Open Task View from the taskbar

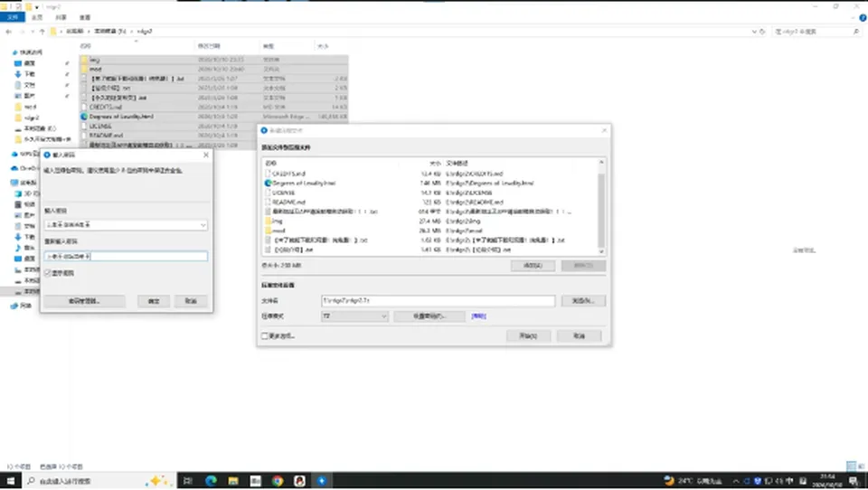[188, 481]
